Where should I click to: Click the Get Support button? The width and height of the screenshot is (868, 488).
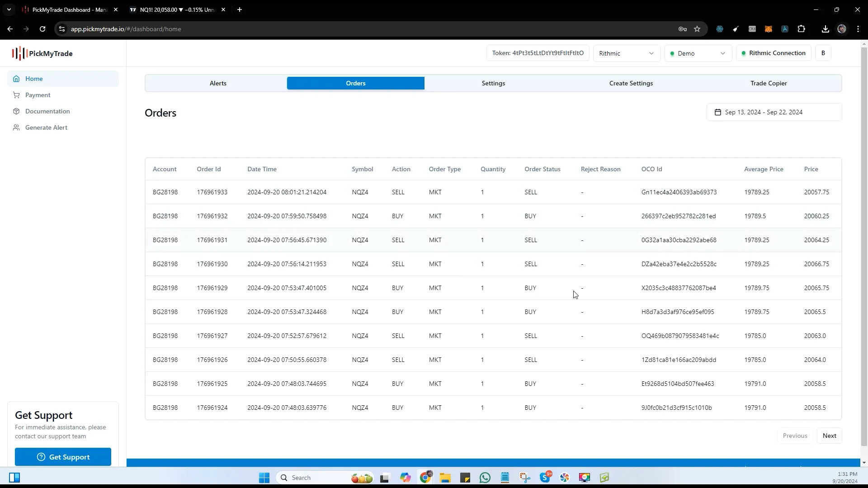click(x=64, y=456)
